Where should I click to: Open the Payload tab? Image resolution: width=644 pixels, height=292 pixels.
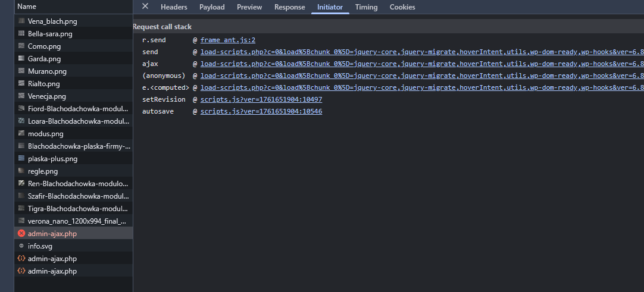pyautogui.click(x=212, y=7)
